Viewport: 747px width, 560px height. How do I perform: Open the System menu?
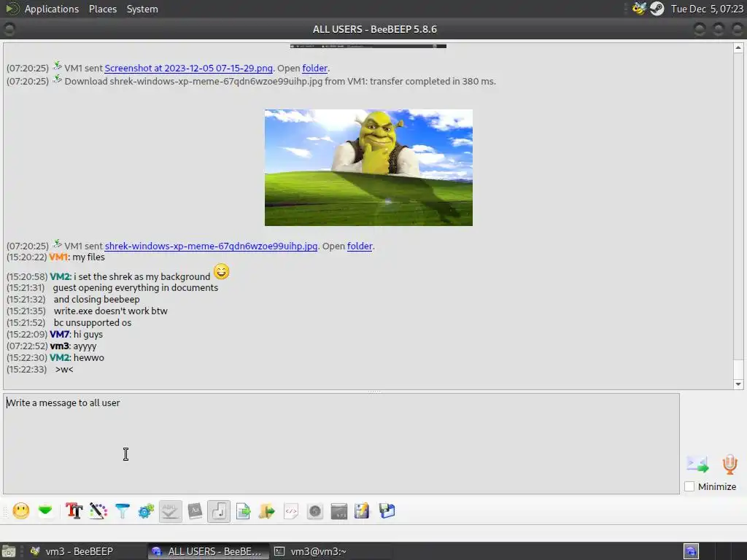(x=142, y=9)
